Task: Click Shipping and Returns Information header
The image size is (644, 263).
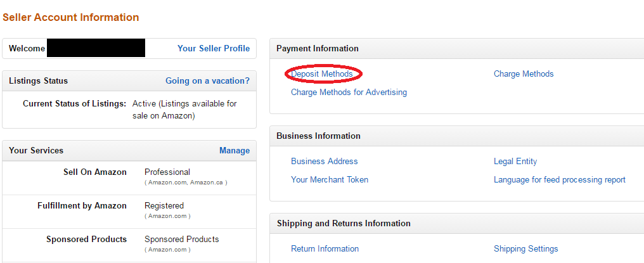Action: click(344, 223)
